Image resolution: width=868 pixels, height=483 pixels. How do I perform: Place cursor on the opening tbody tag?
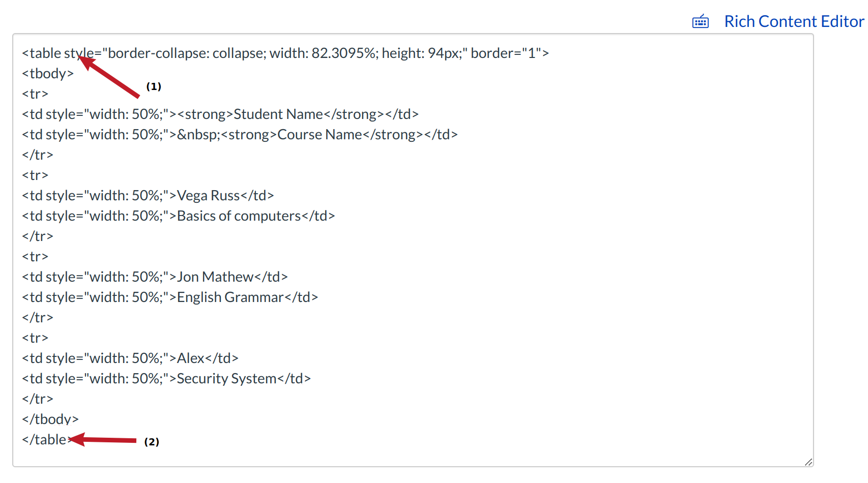pos(48,74)
